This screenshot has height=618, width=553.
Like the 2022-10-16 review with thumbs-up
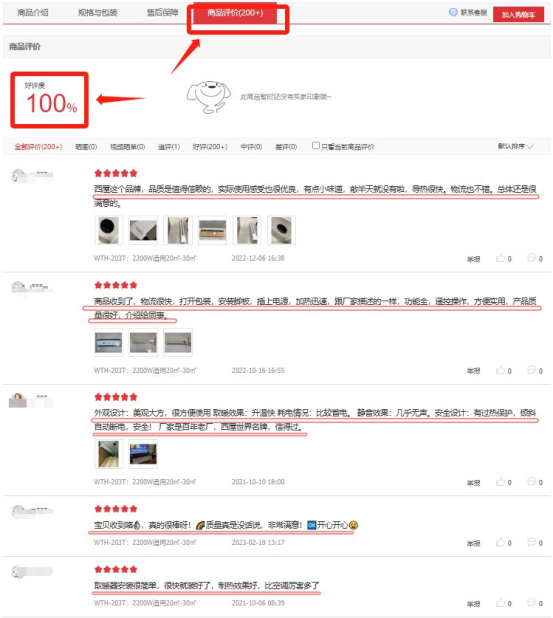pyautogui.click(x=500, y=370)
